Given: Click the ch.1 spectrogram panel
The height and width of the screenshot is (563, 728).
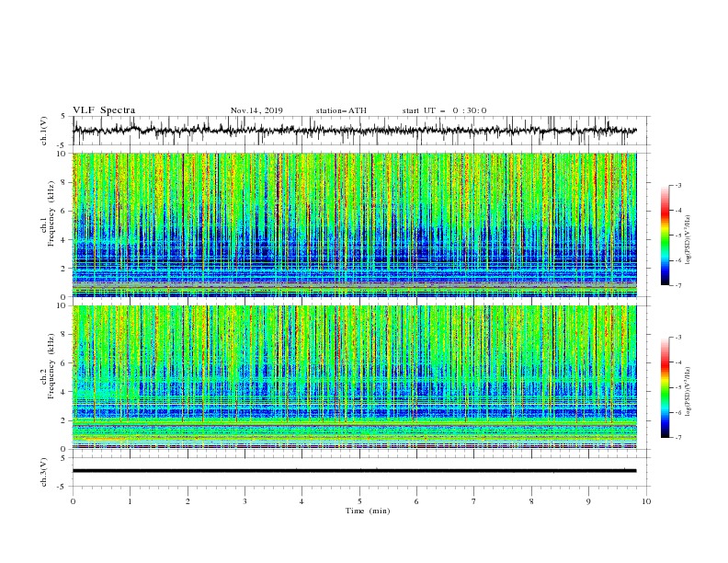Looking at the screenshot, I should tap(355, 224).
